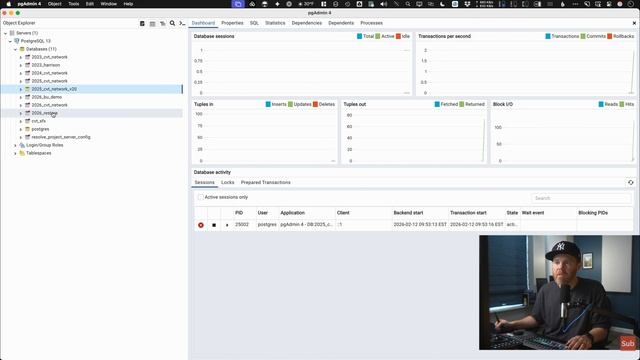Launch the PSQL terminal tool icon
This screenshot has height=360, width=640.
(182, 23)
